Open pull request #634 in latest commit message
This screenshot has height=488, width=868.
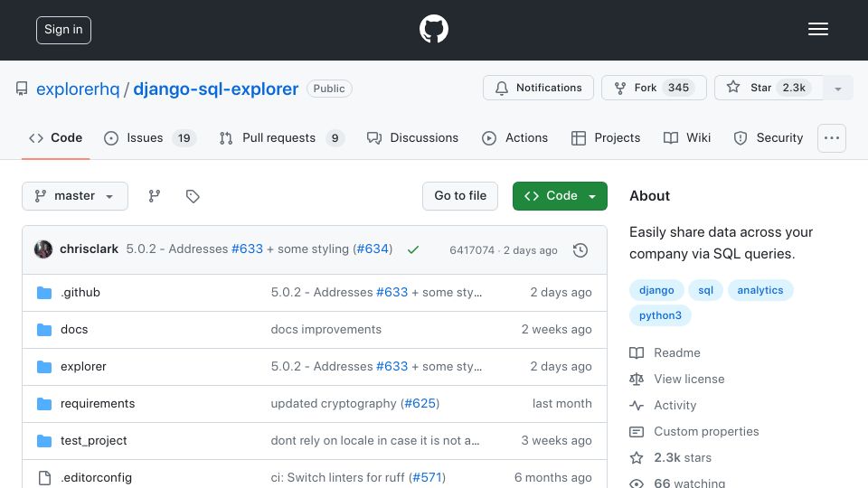pos(373,249)
